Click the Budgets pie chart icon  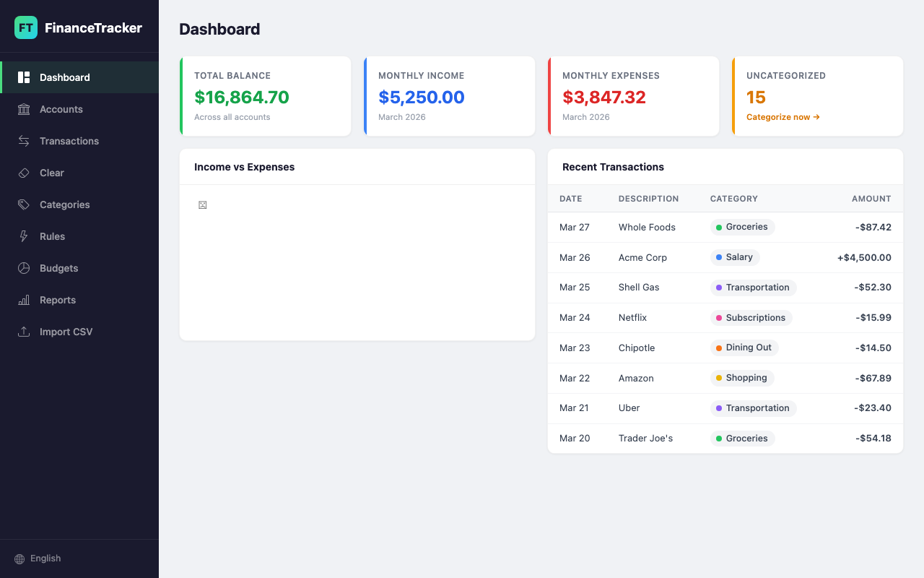tap(24, 268)
